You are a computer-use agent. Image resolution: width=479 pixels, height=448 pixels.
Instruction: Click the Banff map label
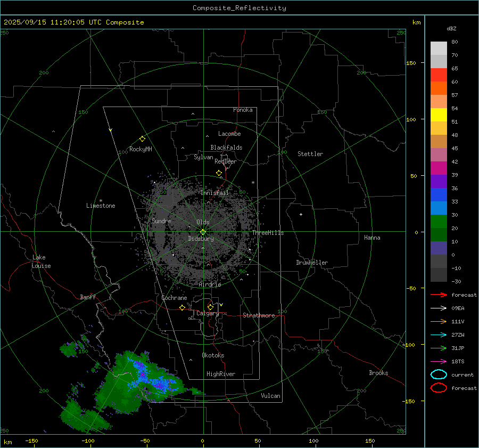[x=88, y=297]
